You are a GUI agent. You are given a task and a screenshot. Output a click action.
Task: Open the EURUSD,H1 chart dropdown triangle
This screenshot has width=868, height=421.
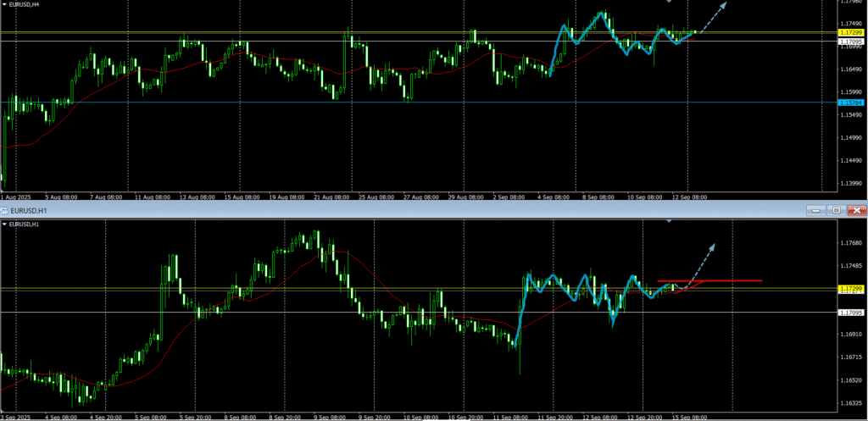pyautogui.click(x=4, y=224)
